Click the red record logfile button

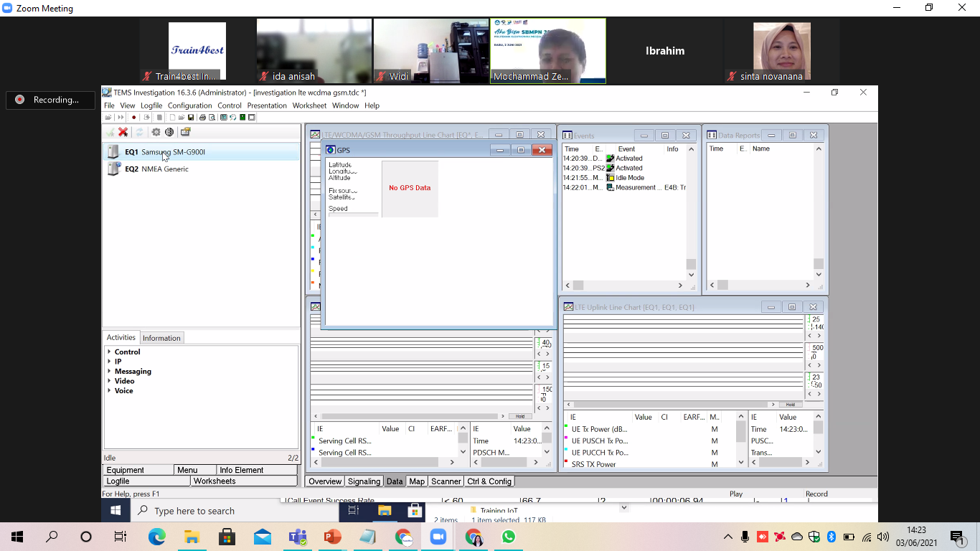click(133, 118)
